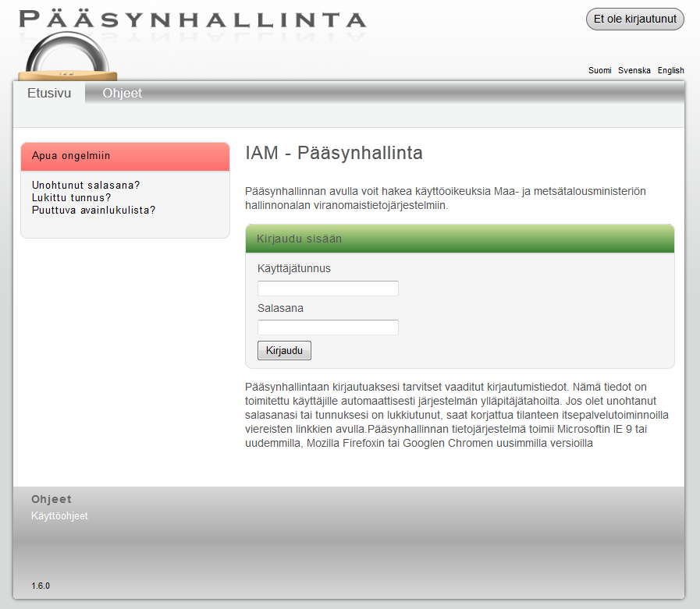Click the 'Kirjaudu sisään' green header
This screenshot has height=609, width=700.
pyautogui.click(x=460, y=239)
